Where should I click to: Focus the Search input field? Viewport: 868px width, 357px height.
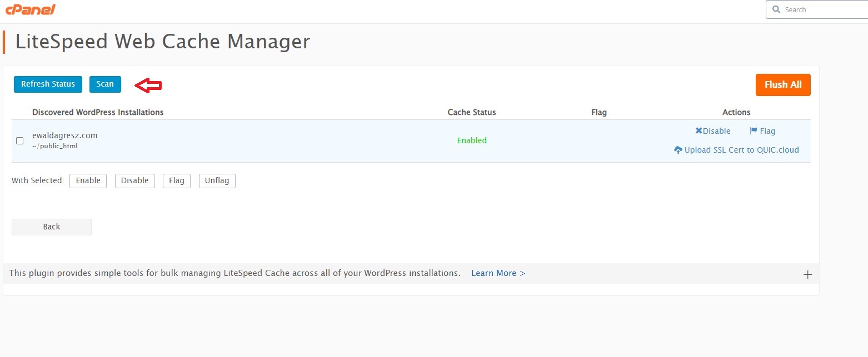point(817,9)
